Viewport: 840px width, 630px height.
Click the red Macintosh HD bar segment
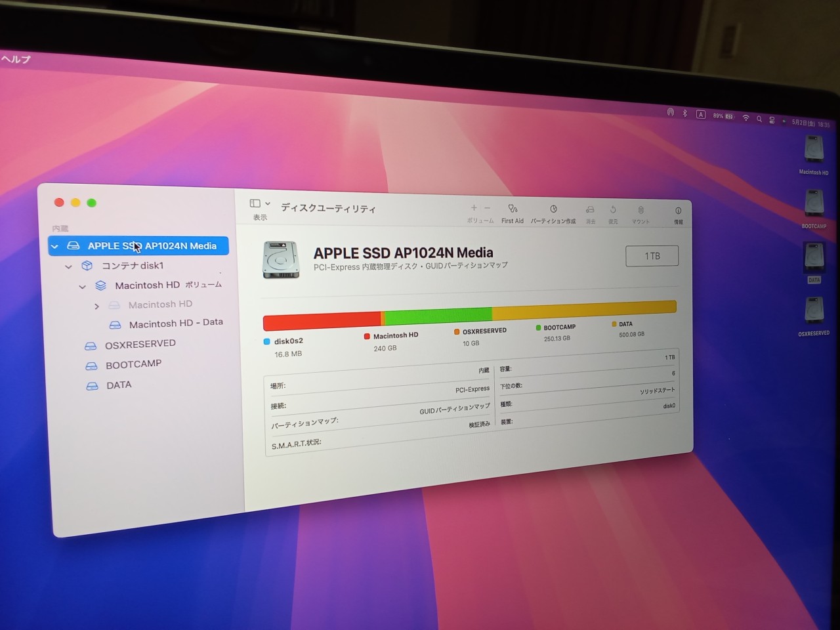(x=322, y=321)
